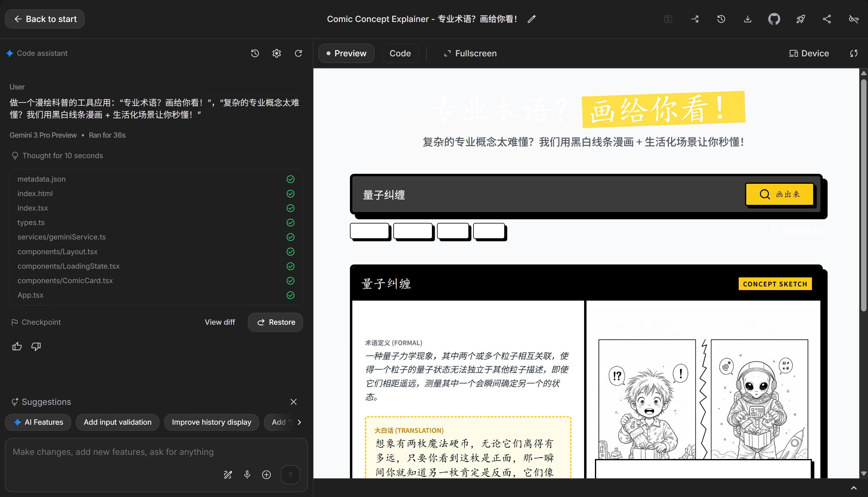Expand Thought for 10 seconds
The image size is (868, 497).
[57, 156]
